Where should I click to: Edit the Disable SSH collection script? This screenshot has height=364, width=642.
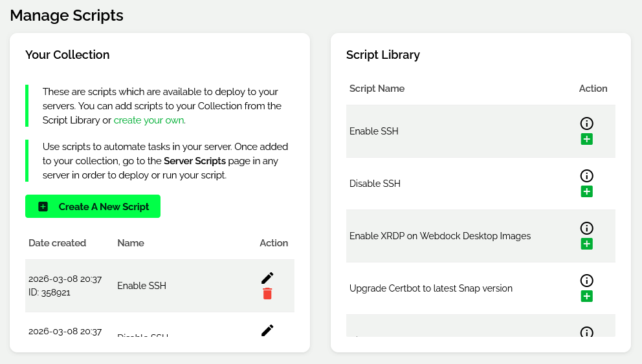point(267,330)
